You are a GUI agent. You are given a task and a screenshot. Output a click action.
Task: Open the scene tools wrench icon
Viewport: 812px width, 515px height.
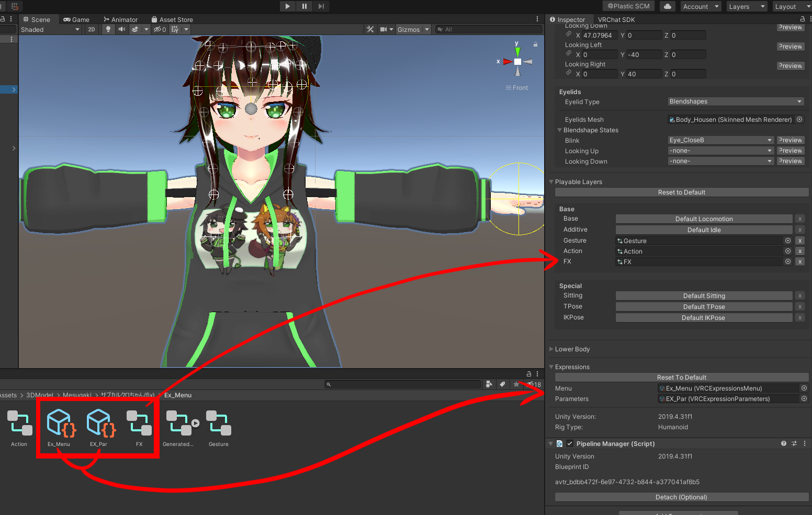pos(370,29)
